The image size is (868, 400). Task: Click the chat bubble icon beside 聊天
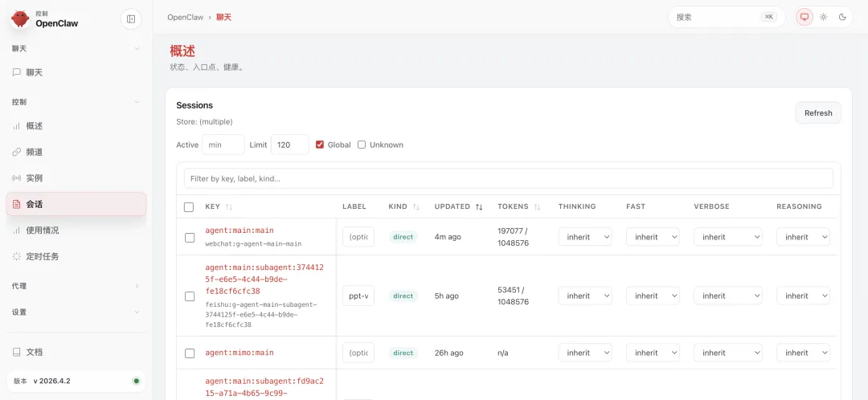click(17, 72)
